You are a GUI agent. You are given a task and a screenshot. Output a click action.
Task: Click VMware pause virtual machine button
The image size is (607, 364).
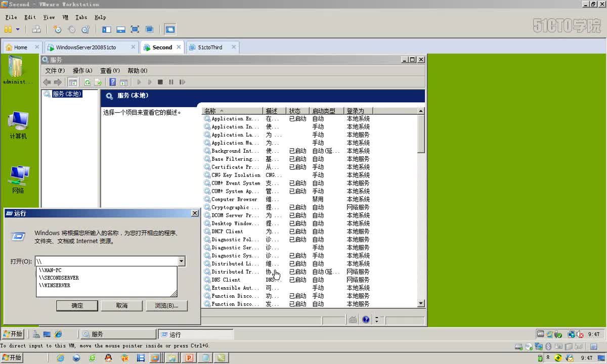point(8,30)
